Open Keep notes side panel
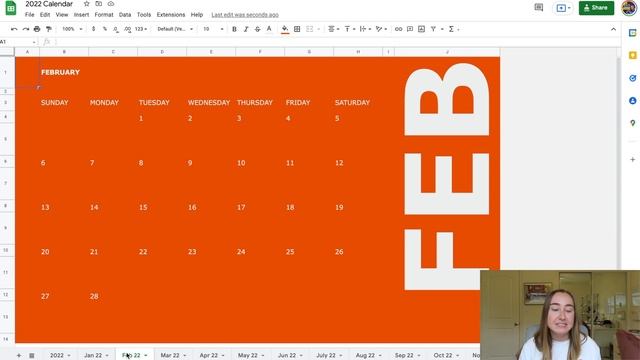This screenshot has height=360, width=640. point(632,56)
